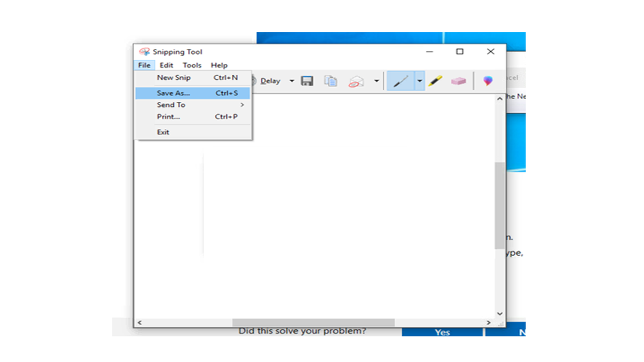Viewport: 644px width, 362px height.
Task: Click the vertical scrollbar down arrow
Action: [500, 314]
